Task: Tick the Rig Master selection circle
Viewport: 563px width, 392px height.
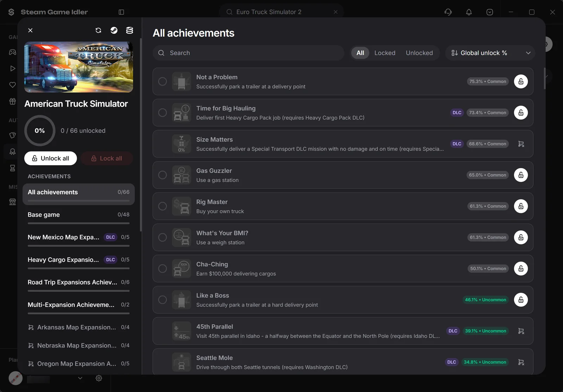Action: 163,206
